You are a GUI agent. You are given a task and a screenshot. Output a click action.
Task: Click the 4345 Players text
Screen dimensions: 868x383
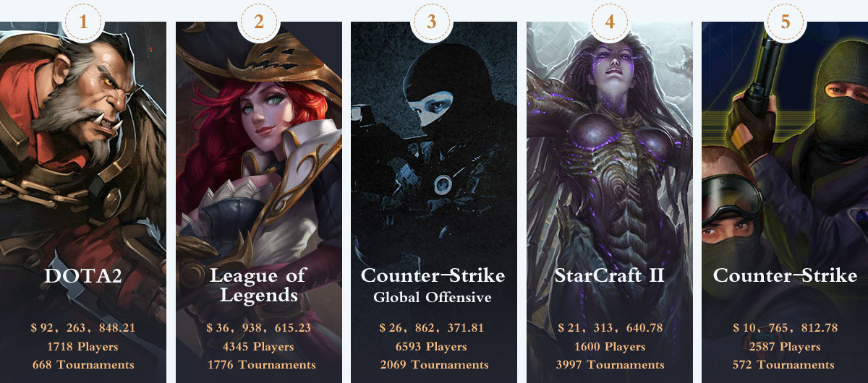point(258,347)
